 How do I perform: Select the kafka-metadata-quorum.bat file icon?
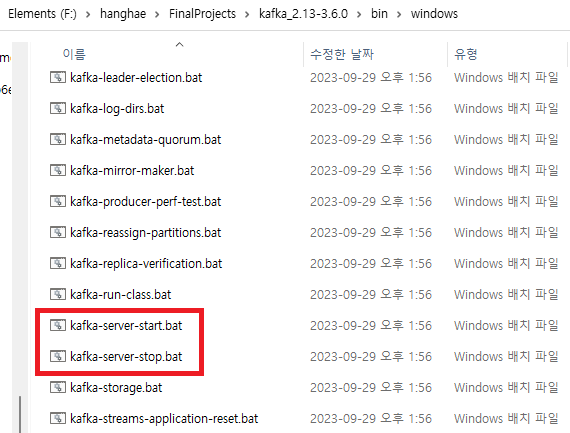(58, 139)
